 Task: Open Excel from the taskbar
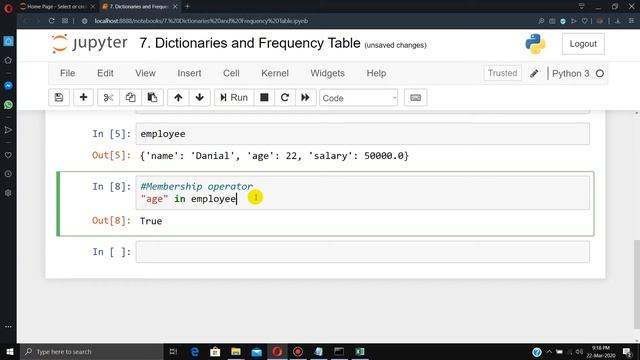tap(360, 351)
